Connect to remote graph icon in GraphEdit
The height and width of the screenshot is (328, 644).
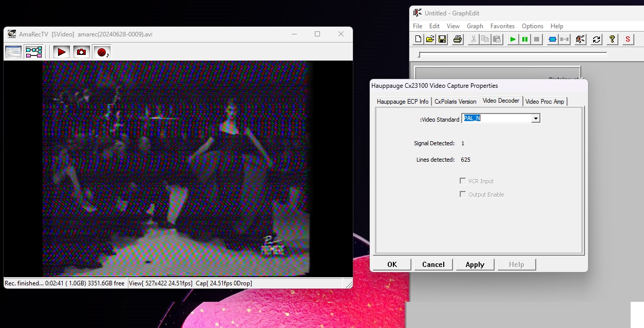pyautogui.click(x=580, y=39)
